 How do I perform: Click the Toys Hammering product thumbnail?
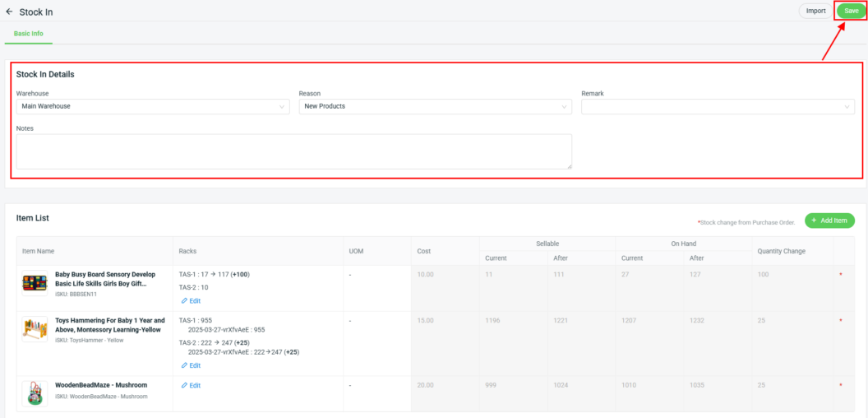click(35, 329)
